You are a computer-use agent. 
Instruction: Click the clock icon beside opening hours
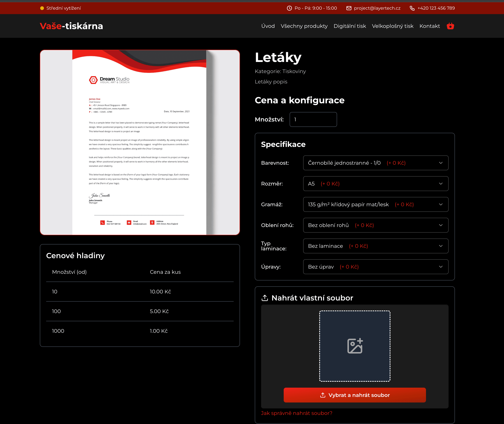click(289, 8)
